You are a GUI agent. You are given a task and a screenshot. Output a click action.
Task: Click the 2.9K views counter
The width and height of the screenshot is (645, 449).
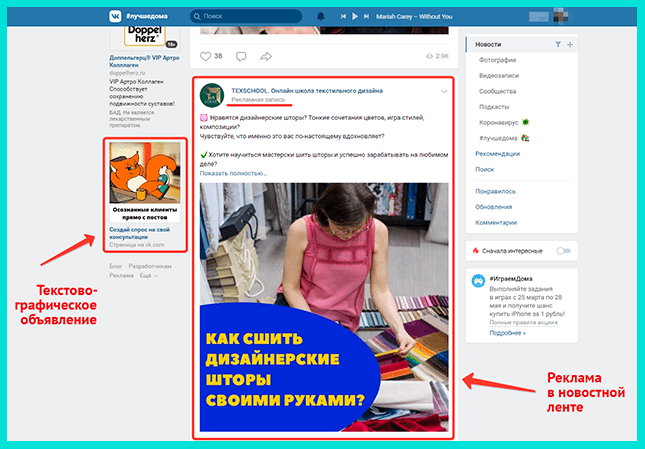click(x=438, y=56)
